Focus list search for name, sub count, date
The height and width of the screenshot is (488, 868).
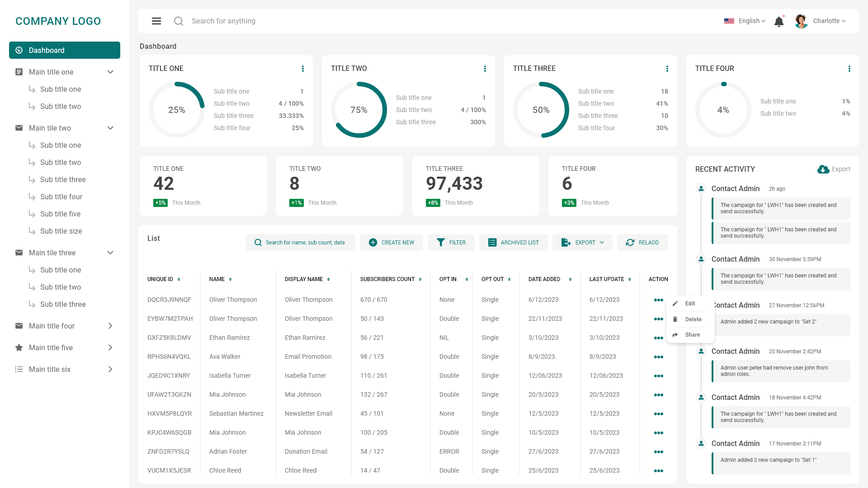click(301, 243)
